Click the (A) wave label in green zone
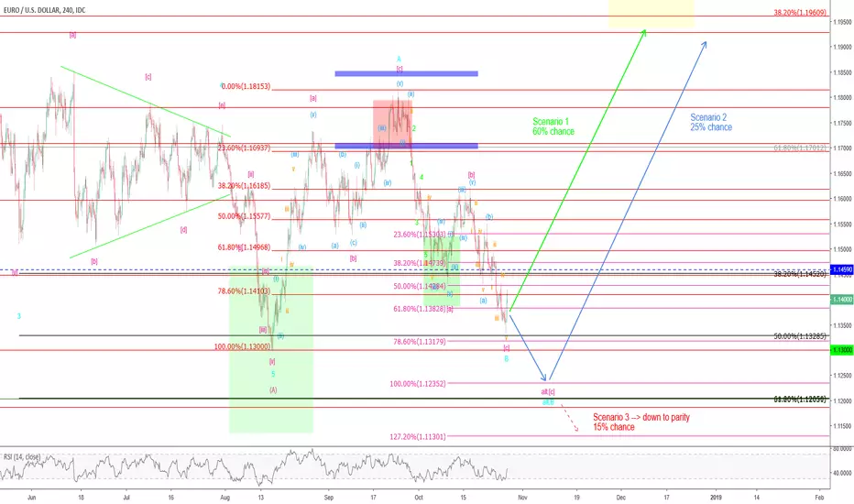The image size is (854, 504). click(x=273, y=390)
